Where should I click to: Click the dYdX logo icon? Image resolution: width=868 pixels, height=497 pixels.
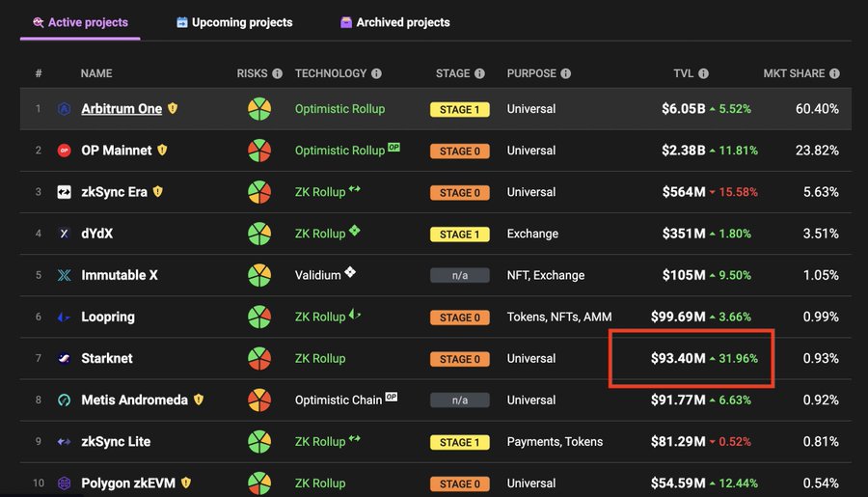point(65,234)
